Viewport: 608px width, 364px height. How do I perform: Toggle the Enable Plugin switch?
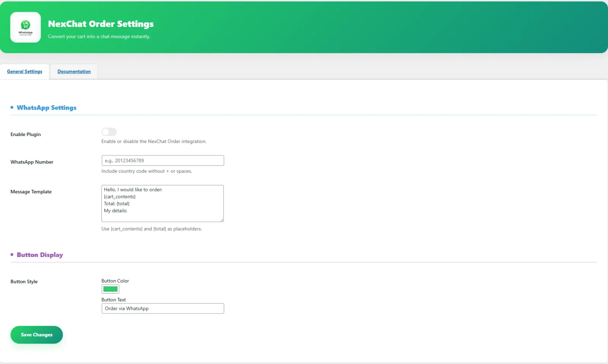tap(109, 132)
